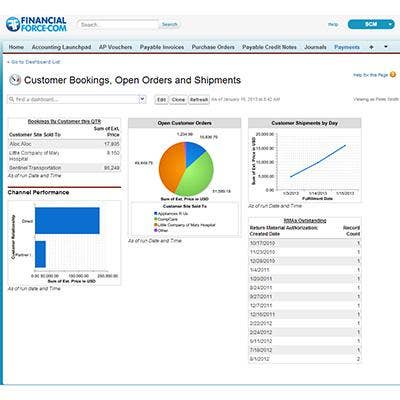This screenshot has width=400, height=400.
Task: Click into the top Search field
Action: (118, 25)
